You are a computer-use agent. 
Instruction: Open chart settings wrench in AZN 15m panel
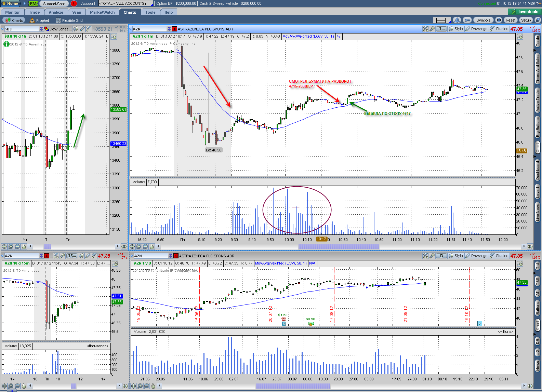(63, 256)
